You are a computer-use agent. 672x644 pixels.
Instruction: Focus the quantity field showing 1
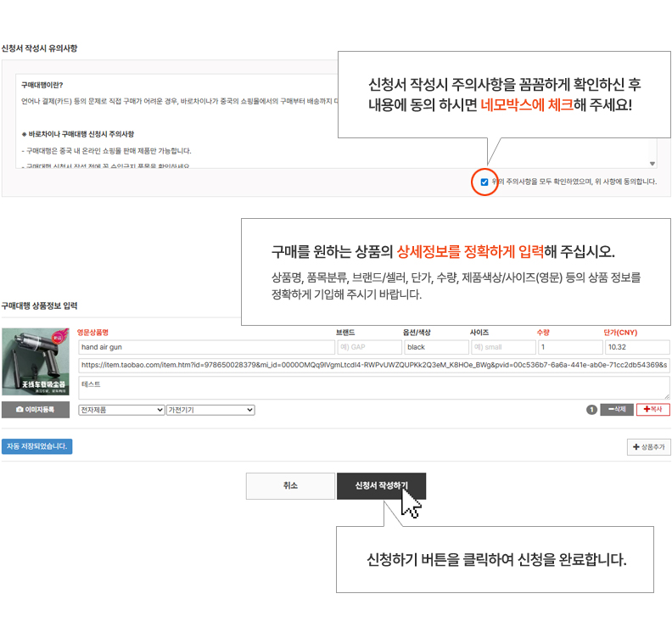[570, 347]
